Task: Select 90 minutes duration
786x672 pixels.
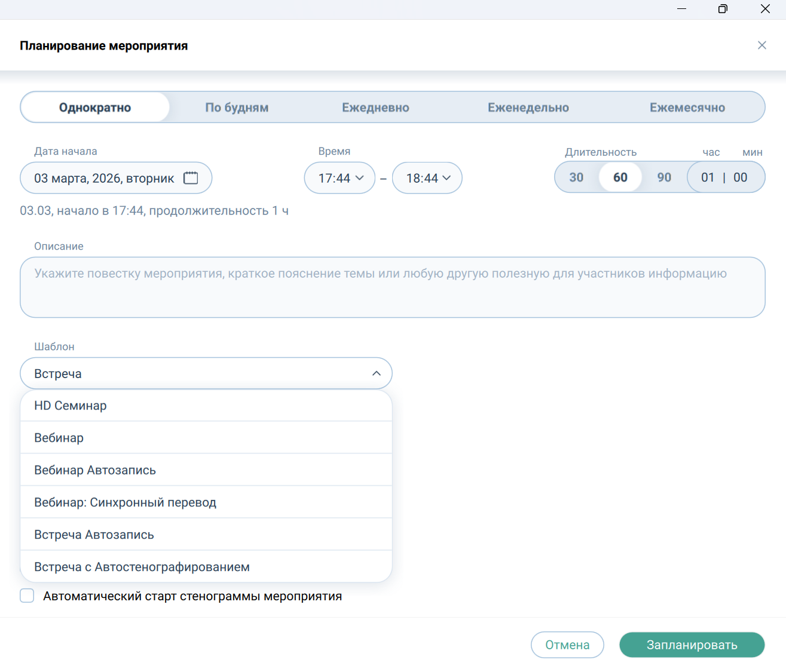Action: click(664, 177)
